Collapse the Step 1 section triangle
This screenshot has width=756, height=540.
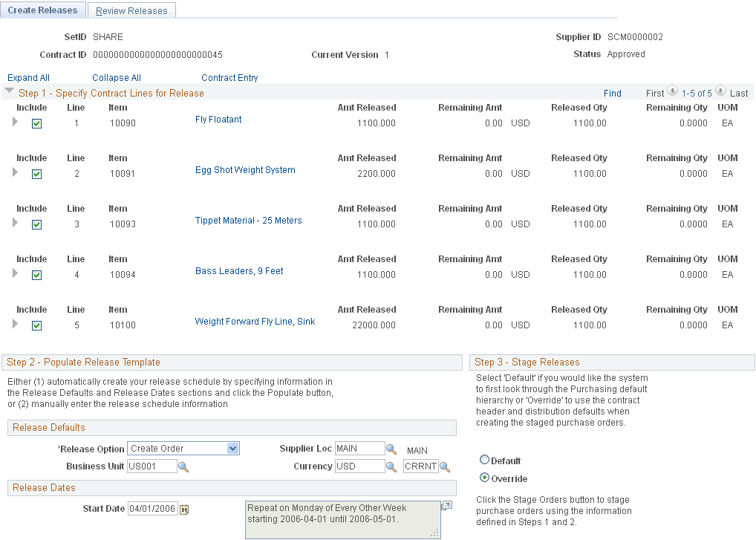coord(9,94)
